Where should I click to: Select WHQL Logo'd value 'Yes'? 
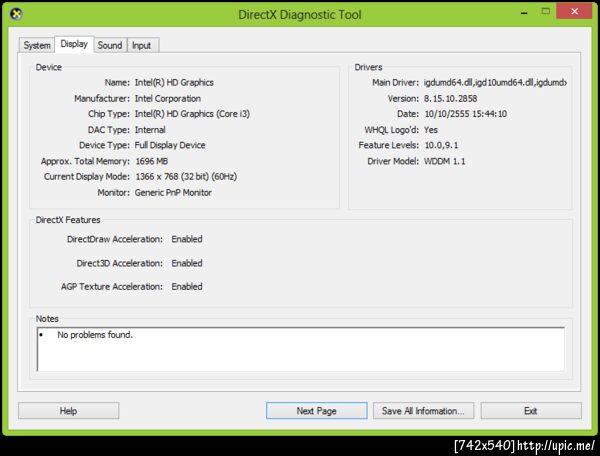(431, 130)
